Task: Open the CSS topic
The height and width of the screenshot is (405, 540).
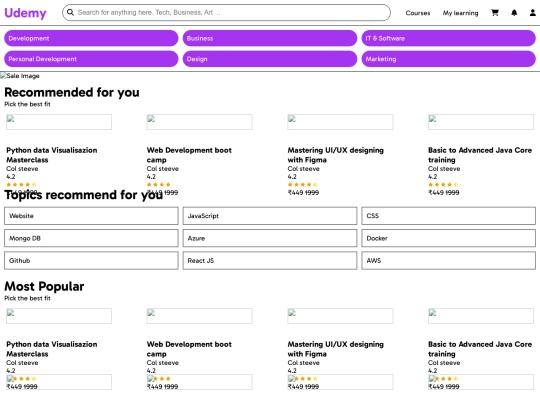Action: [x=448, y=216]
